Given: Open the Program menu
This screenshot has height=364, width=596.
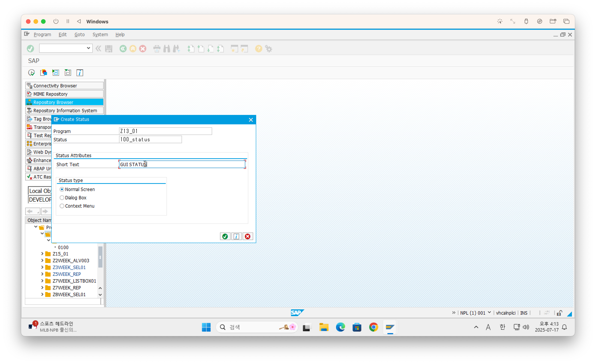Looking at the screenshot, I should point(42,34).
